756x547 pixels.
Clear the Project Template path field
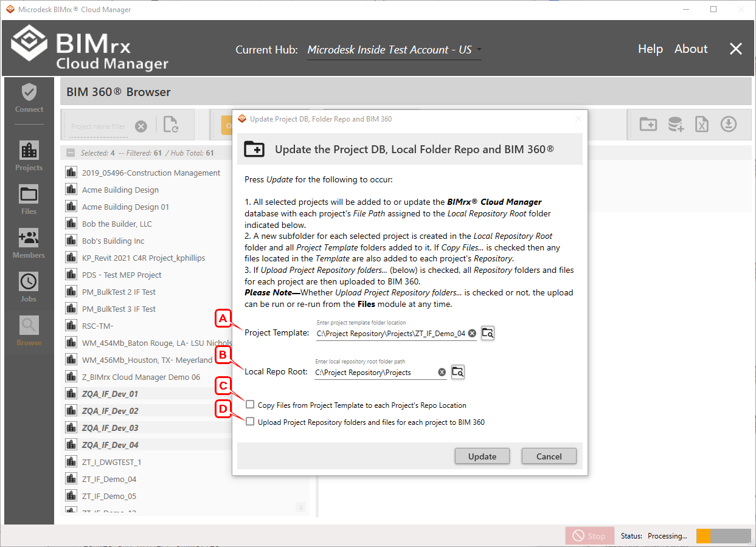[x=472, y=333]
